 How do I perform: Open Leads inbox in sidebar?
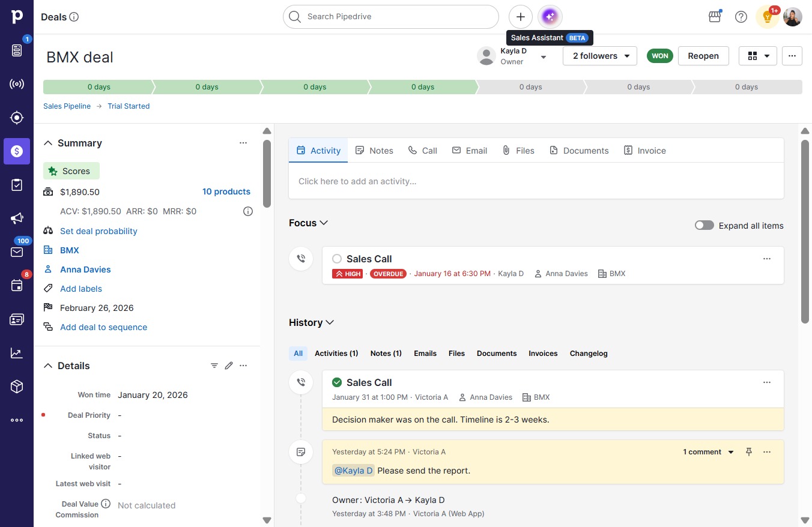pyautogui.click(x=17, y=50)
